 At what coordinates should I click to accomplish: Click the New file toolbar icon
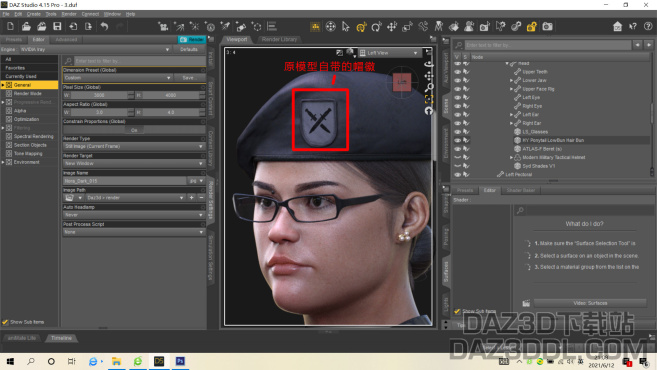click(10, 26)
